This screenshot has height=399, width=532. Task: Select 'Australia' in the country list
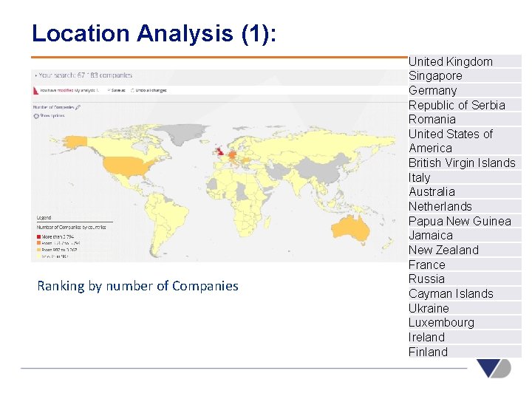(465, 191)
